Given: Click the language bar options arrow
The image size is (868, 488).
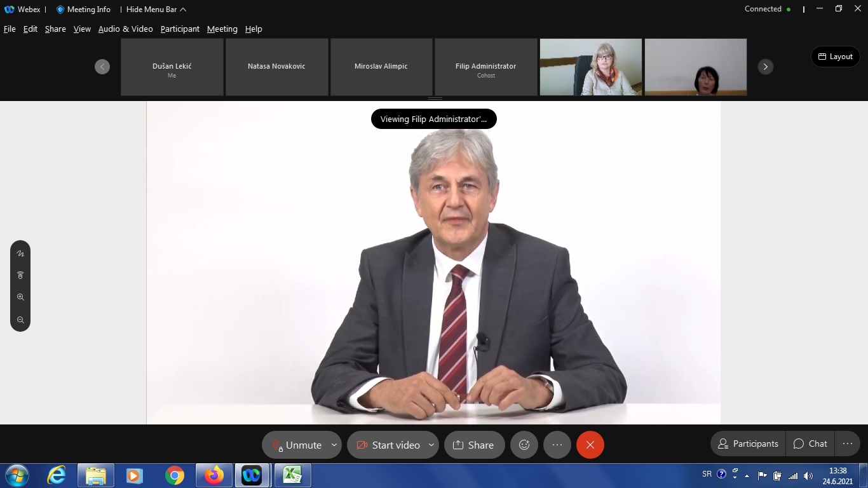Looking at the screenshot, I should click(x=735, y=477).
